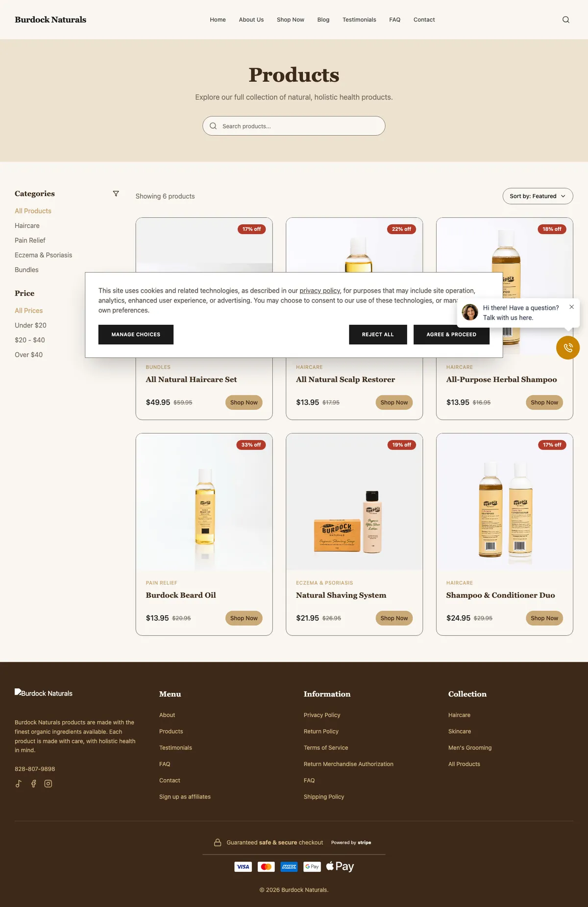Screen dimensions: 588x907
Task: Open Sign up as affiliates link
Action: 185,797
